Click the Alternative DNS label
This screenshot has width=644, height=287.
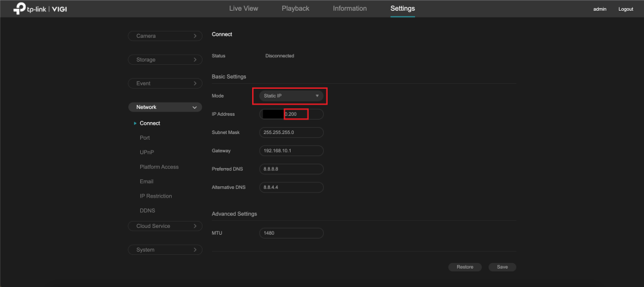point(228,187)
